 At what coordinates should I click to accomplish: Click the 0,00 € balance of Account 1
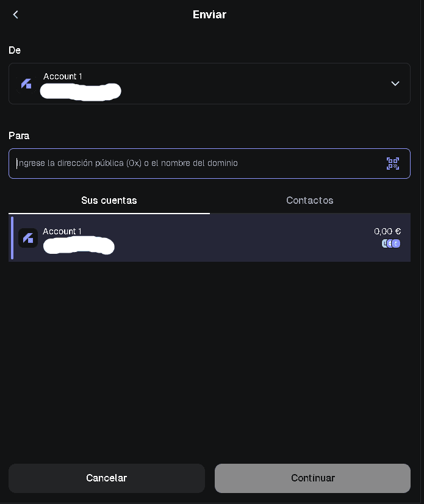pyautogui.click(x=387, y=231)
